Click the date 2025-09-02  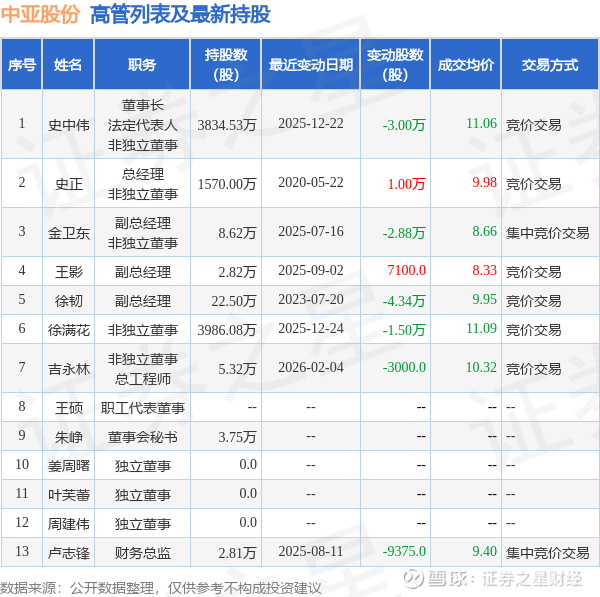tap(311, 270)
